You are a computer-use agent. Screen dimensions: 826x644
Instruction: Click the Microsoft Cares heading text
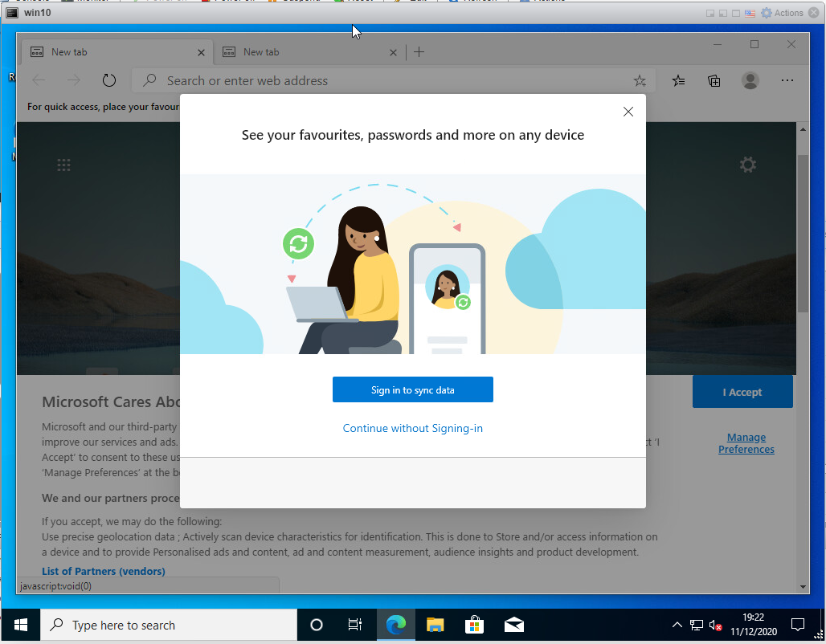111,401
